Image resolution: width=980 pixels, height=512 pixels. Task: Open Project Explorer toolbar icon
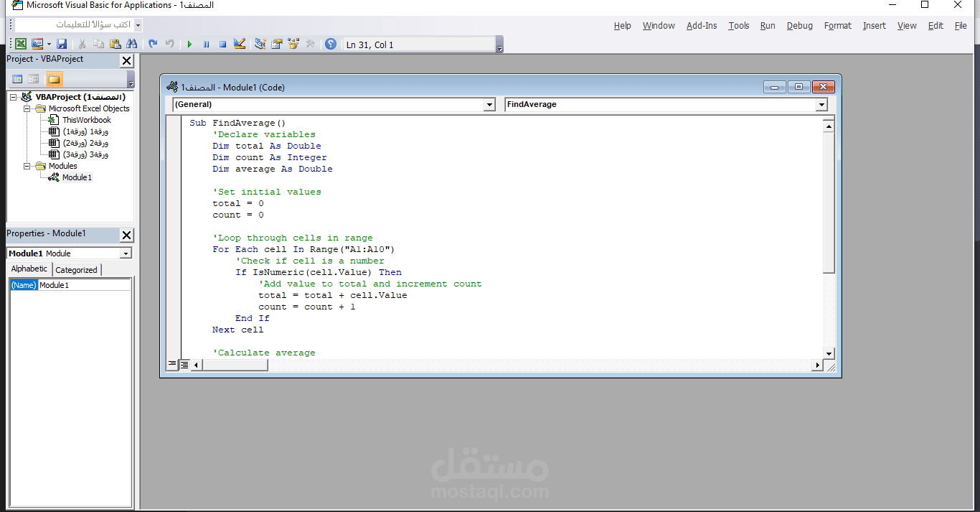(x=260, y=44)
